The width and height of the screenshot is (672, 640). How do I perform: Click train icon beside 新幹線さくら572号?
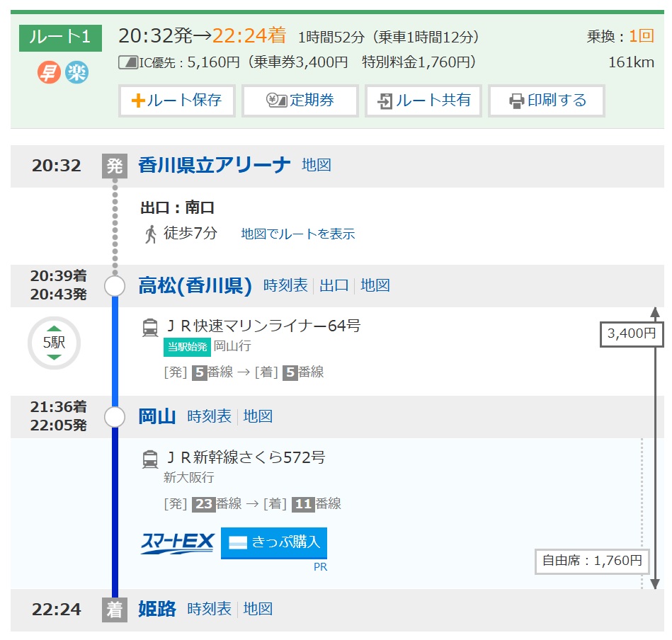coord(150,459)
